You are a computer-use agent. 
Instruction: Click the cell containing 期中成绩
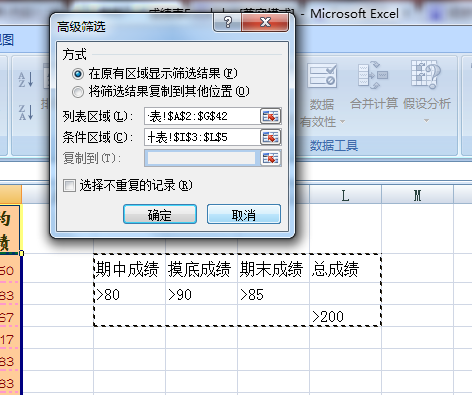tap(130, 268)
